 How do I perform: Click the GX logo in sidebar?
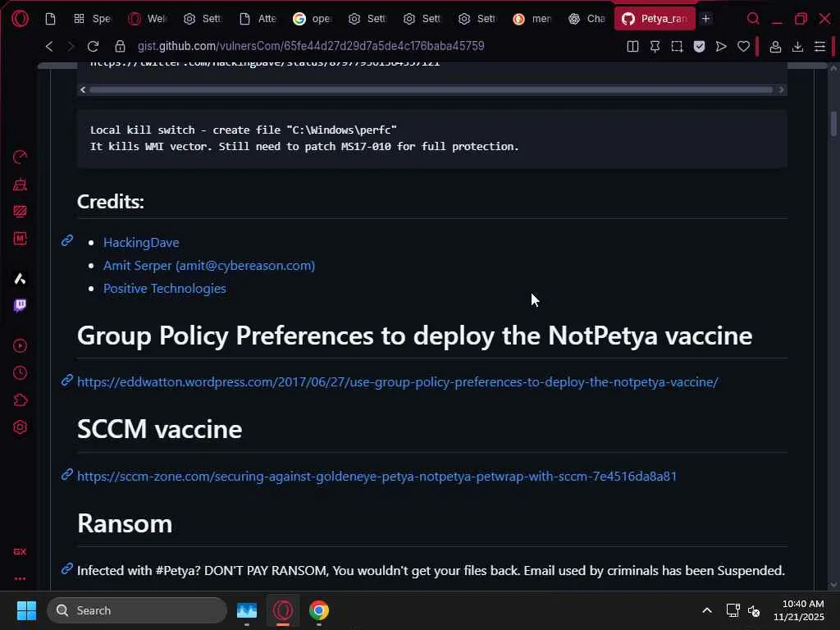[x=20, y=551]
